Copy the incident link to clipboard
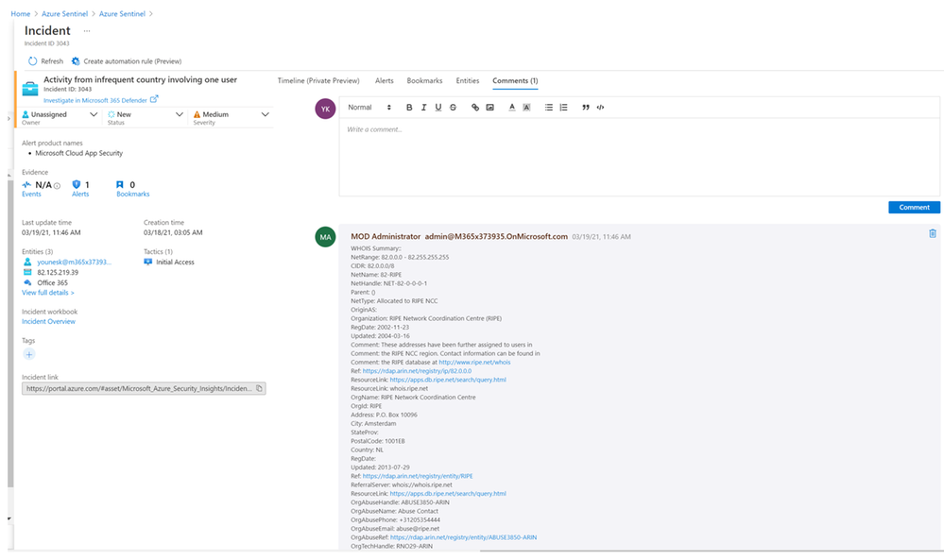944x560 pixels. tap(260, 388)
